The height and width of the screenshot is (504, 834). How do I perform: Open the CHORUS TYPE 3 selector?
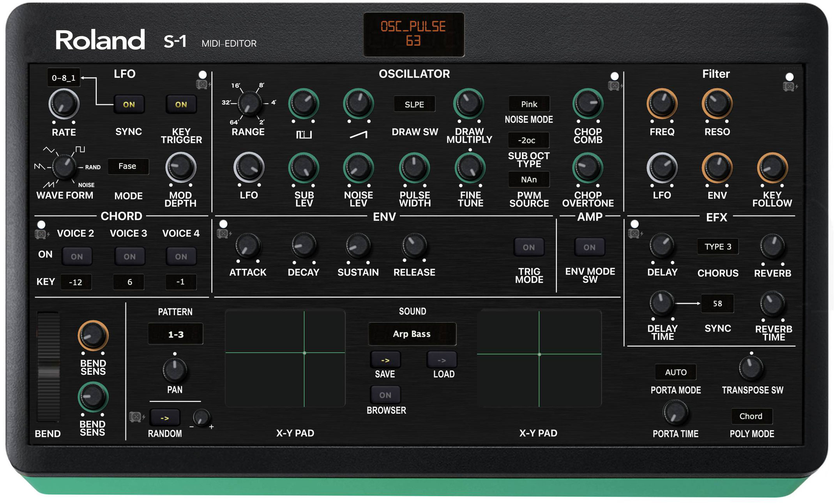click(718, 247)
